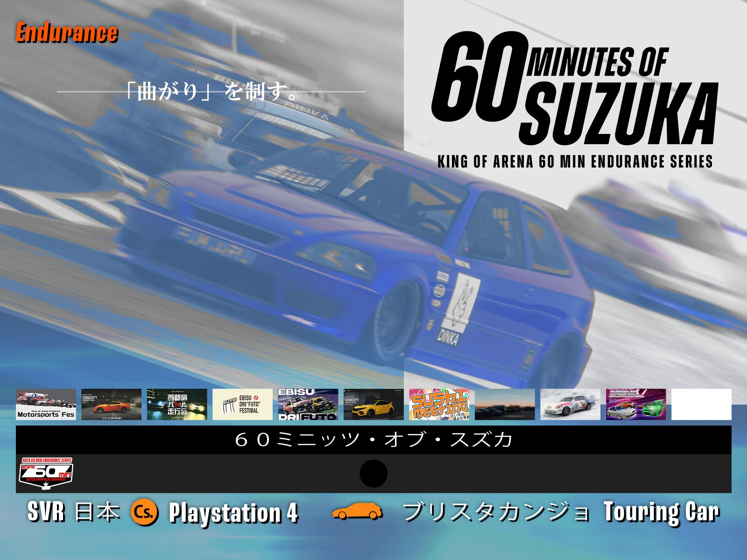The image size is (747, 560).
Task: Click the blank white thumbnail
Action: click(x=701, y=404)
